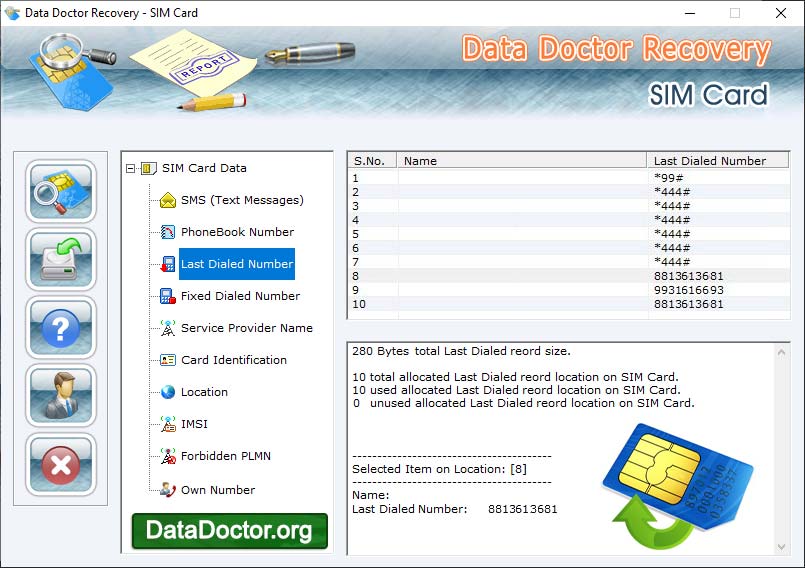
Task: Open Service Provider Name in the tree
Action: [x=246, y=328]
